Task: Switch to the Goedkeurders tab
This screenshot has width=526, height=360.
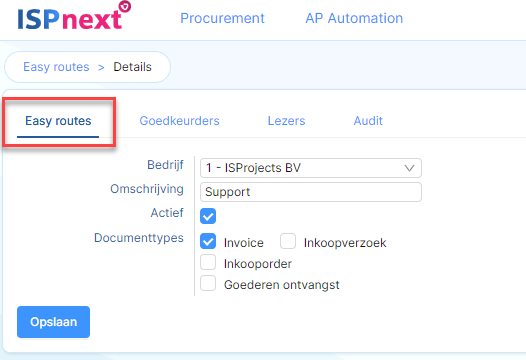Action: 179,121
